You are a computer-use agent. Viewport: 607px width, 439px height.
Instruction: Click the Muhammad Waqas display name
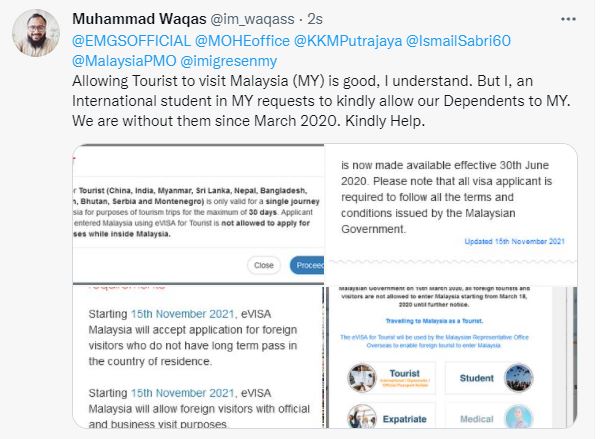tap(139, 19)
